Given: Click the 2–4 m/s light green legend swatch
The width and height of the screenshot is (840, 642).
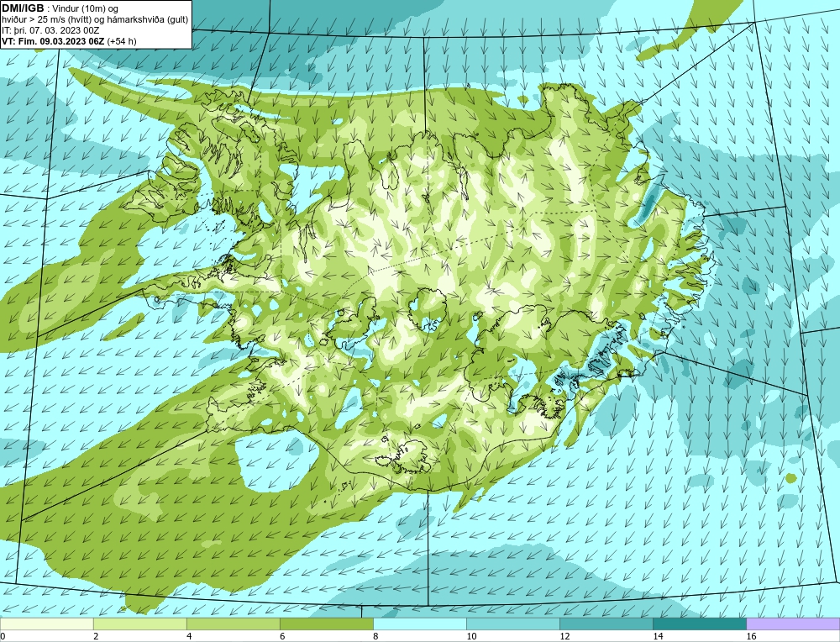Looking at the screenshot, I should [139, 624].
